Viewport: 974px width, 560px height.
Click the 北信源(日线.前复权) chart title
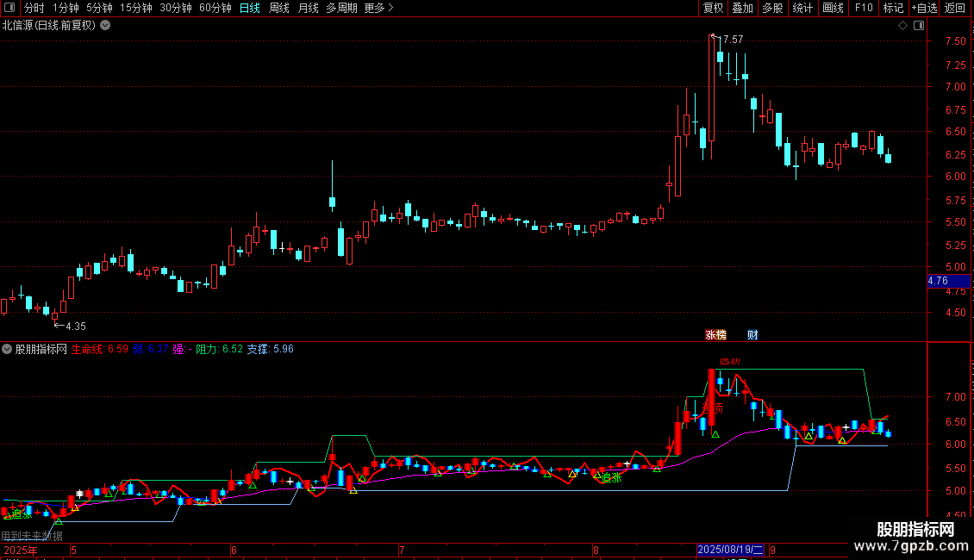(49, 26)
